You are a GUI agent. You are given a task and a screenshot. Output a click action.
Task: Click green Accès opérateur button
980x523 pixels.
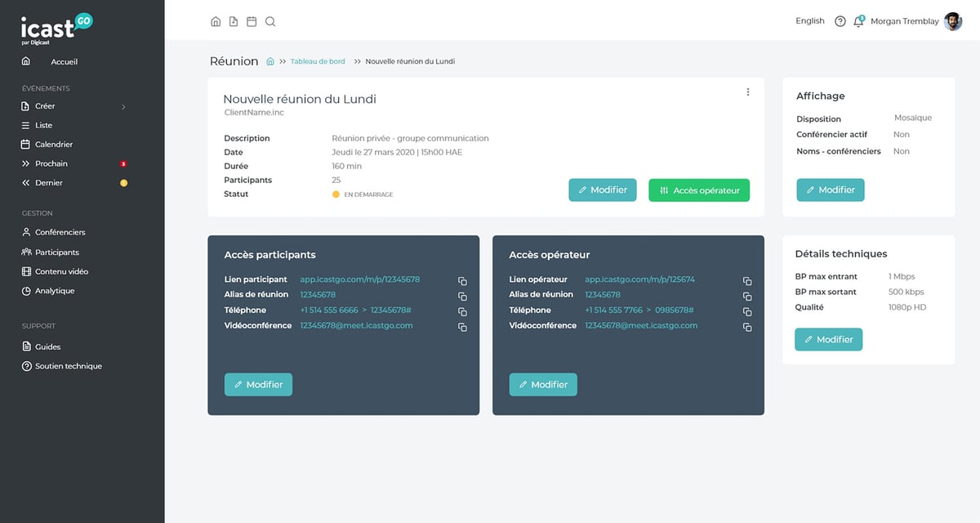coord(699,190)
